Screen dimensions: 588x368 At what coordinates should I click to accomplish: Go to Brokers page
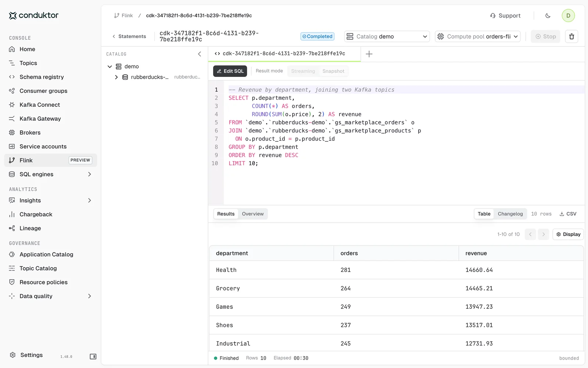click(50, 132)
